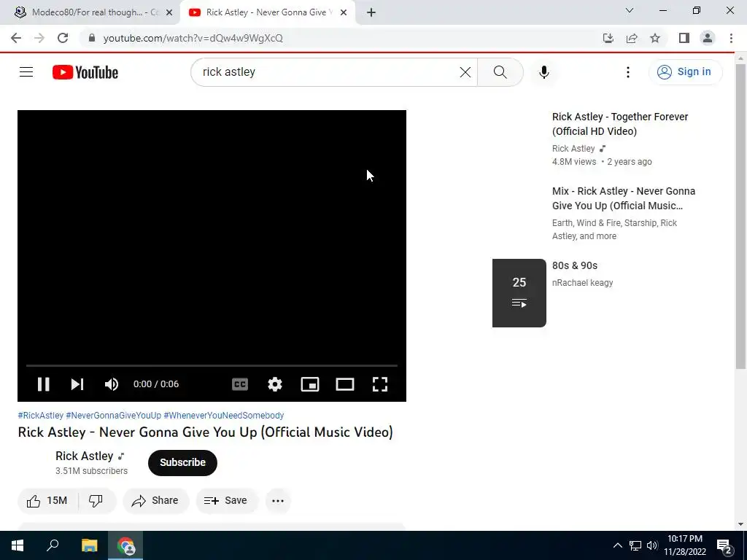
Task: Open File Explorer from taskbar
Action: (x=89, y=545)
